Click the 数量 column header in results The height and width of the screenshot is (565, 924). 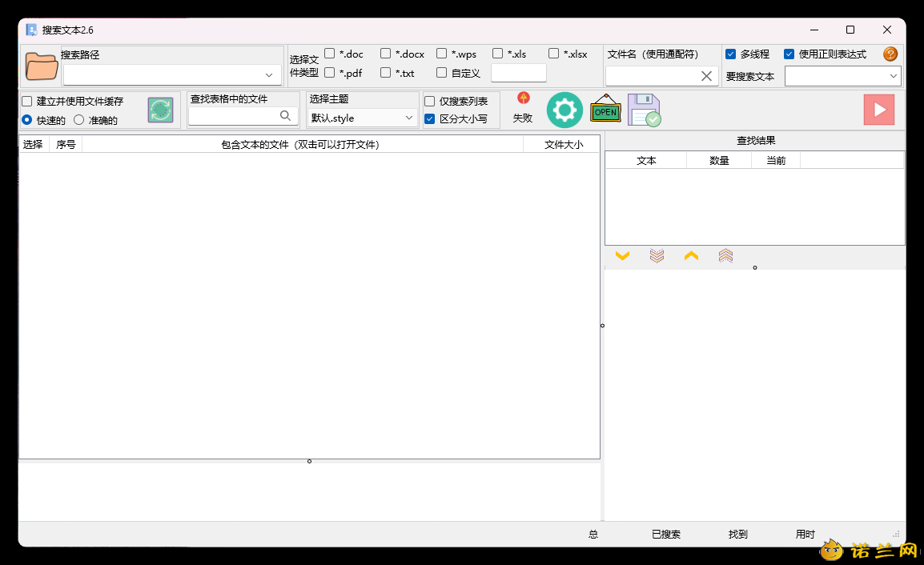pos(720,160)
